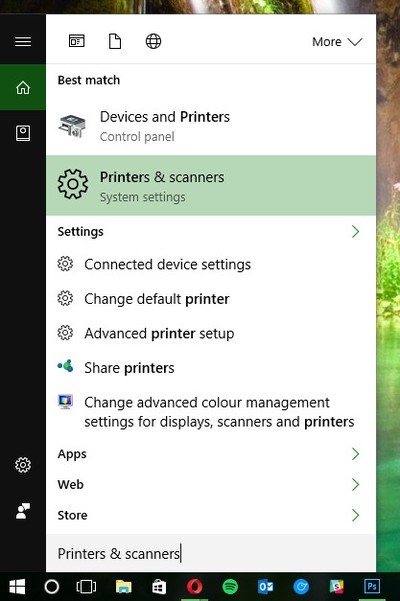Click the gear icon beside Advanced printer setup

point(65,333)
